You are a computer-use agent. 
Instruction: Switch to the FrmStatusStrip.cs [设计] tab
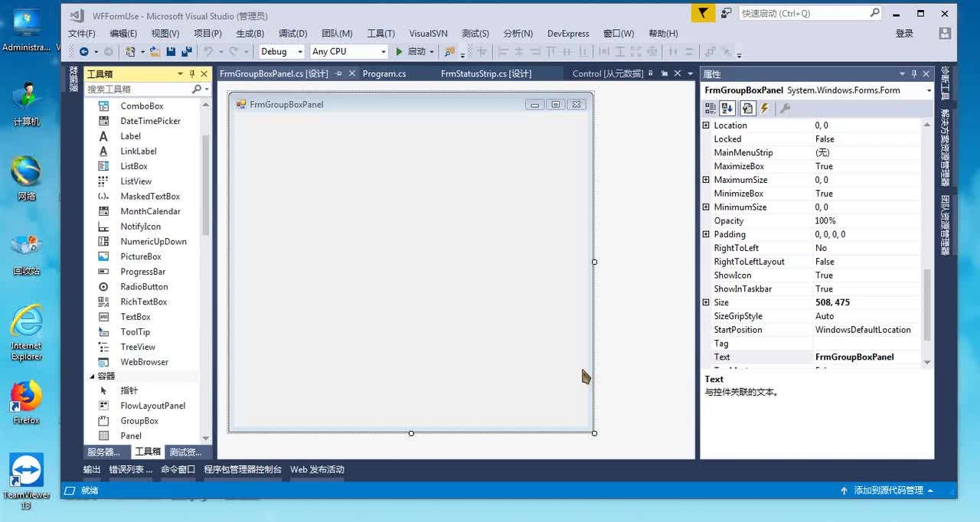[x=486, y=73]
